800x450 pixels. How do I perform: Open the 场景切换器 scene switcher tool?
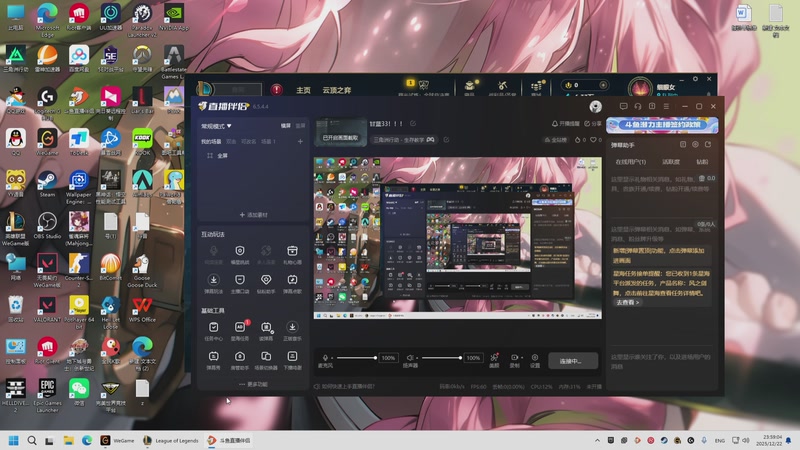(266, 360)
